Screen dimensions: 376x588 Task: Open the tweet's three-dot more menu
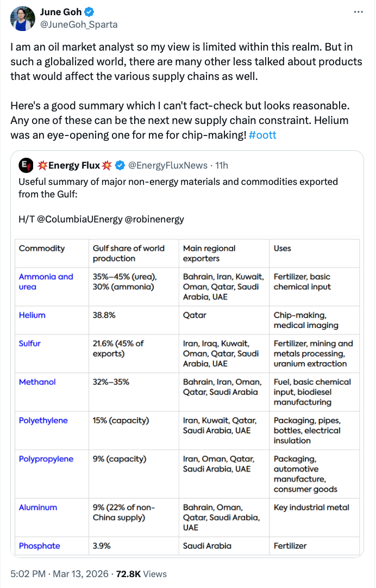358,12
